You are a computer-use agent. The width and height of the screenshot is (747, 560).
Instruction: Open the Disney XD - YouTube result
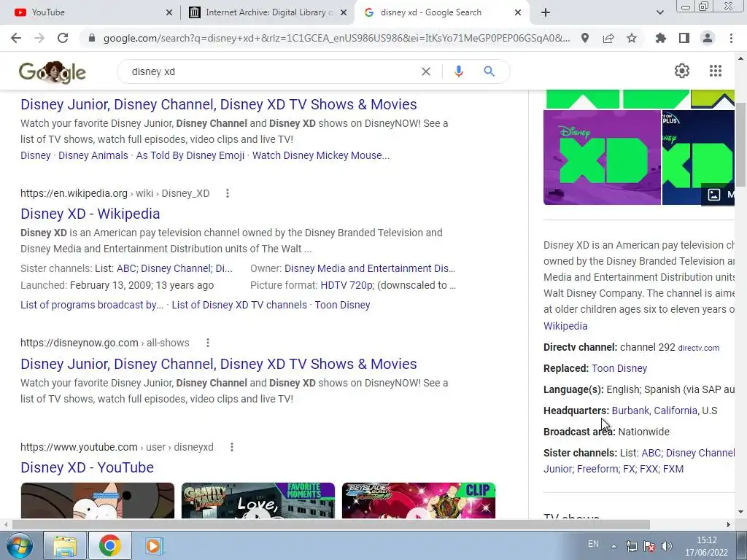tap(88, 467)
